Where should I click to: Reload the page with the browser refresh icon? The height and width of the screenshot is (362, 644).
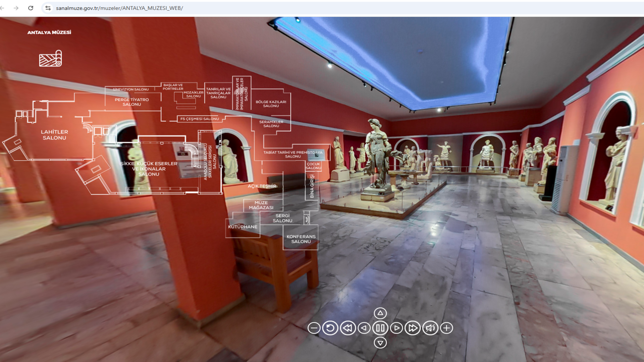click(31, 8)
